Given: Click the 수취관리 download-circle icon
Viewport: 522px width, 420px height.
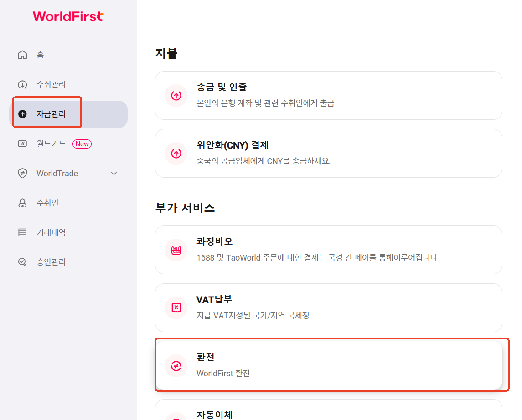Looking at the screenshot, I should (x=22, y=84).
